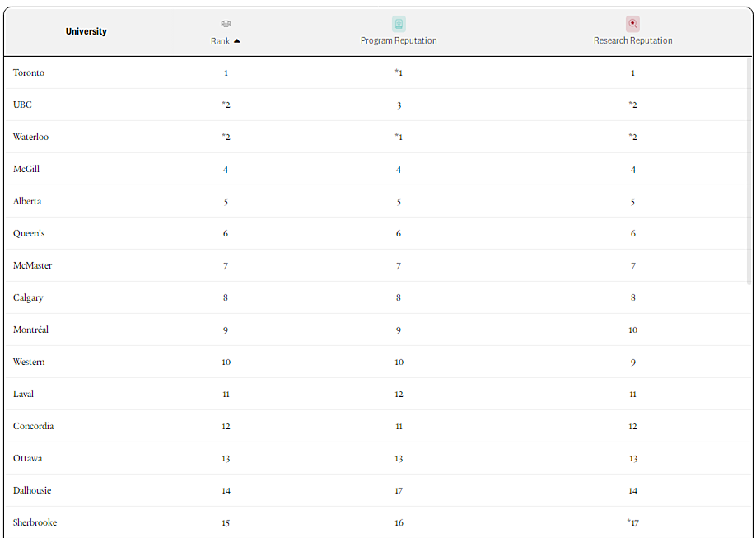Screen dimensions: 756x538
Task: Click McGill's Research Reputation value 4
Action: (633, 170)
